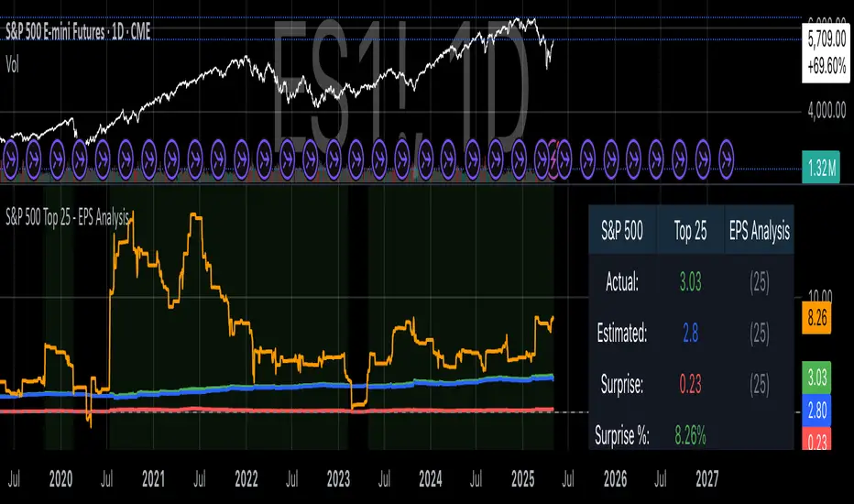Click the Estimated: row label

coord(622,333)
